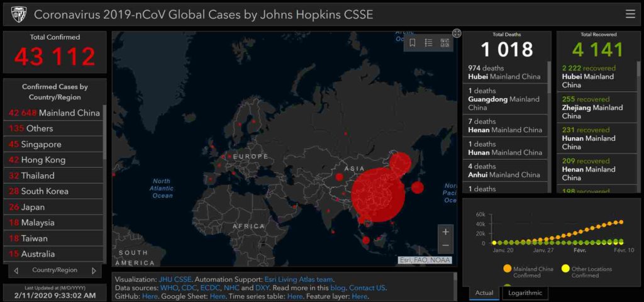
Task: Select Australia in country list
Action: coord(53,254)
